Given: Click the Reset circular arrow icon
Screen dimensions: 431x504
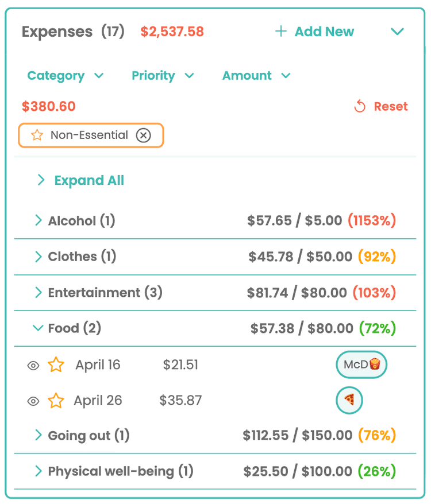Looking at the screenshot, I should [x=360, y=106].
